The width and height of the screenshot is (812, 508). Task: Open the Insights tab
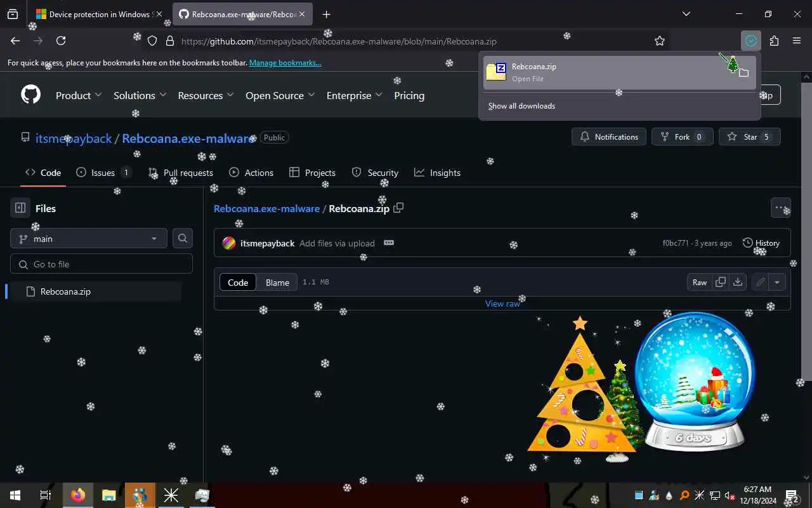tap(438, 173)
